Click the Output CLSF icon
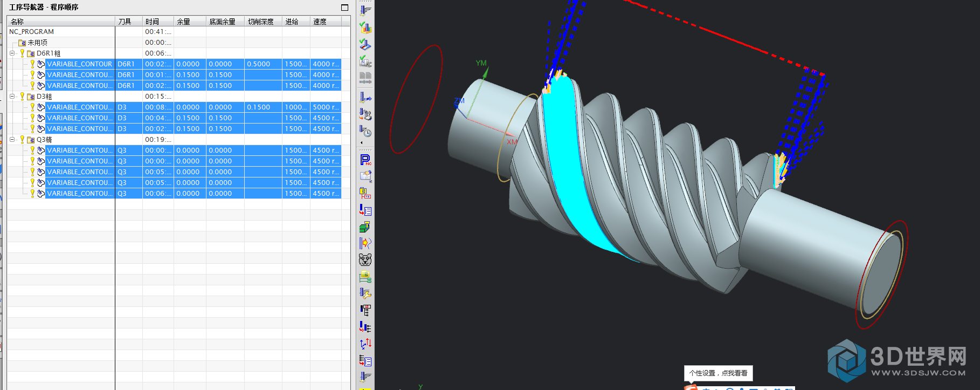The image size is (980, 390). pos(365,98)
